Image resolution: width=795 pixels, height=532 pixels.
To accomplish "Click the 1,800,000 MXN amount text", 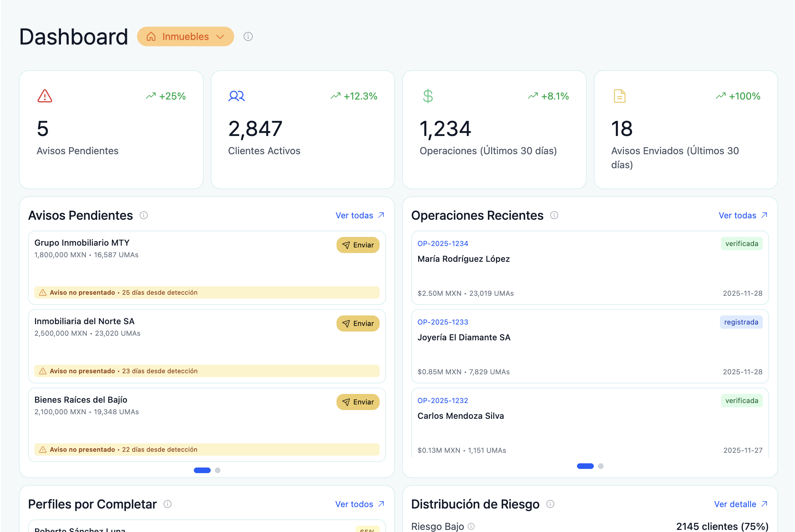I will coord(60,255).
